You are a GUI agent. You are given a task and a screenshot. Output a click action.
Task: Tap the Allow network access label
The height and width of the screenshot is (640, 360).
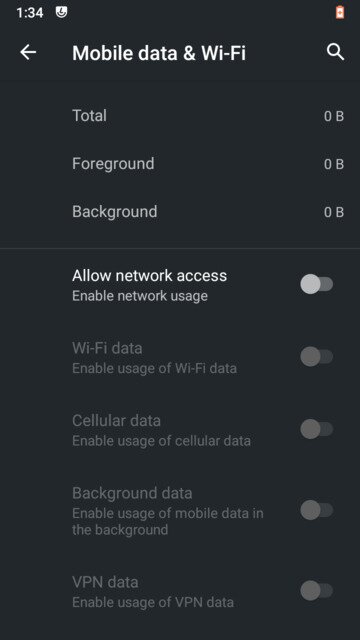pos(149,276)
